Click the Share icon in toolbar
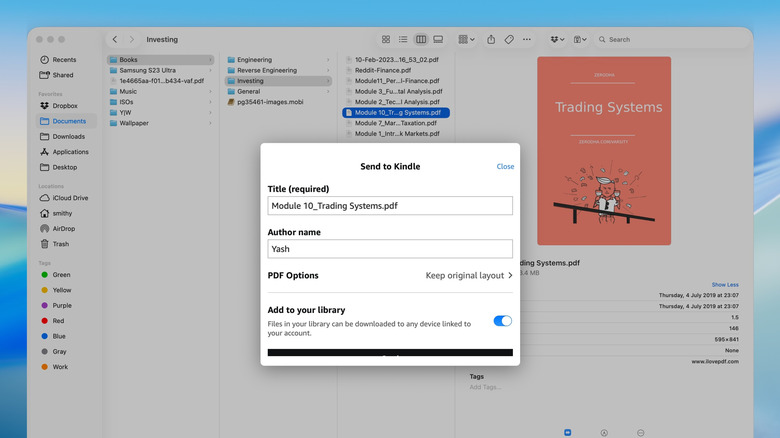Screen dimensions: 780x438 [x=491, y=40]
